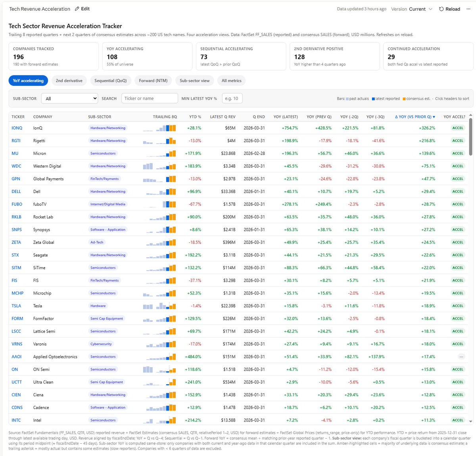The height and width of the screenshot is (456, 476).
Task: Click the Applied Optoelectronics company name
Action: (55, 356)
